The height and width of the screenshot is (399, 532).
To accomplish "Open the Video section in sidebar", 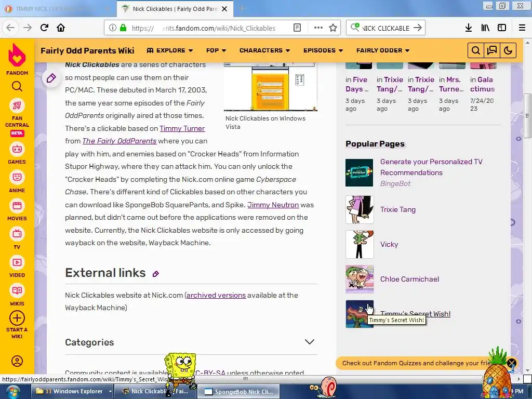I will (17, 268).
